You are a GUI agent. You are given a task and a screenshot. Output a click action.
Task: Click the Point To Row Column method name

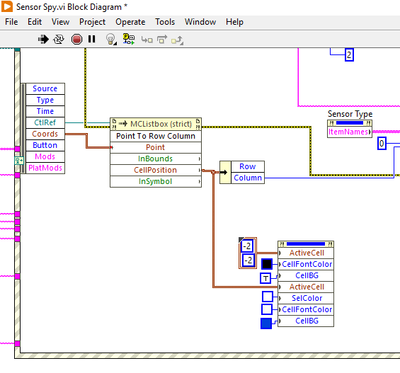tap(156, 136)
